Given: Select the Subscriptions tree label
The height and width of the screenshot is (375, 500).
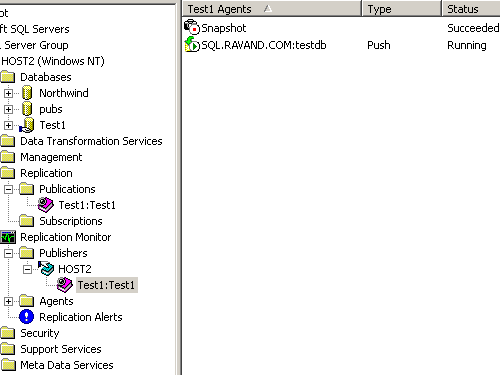Looking at the screenshot, I should click(x=71, y=221).
